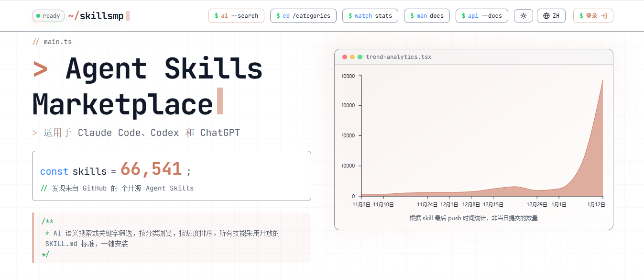Open the ai --search nav item
Viewport: 644px width, 280px height.
236,16
